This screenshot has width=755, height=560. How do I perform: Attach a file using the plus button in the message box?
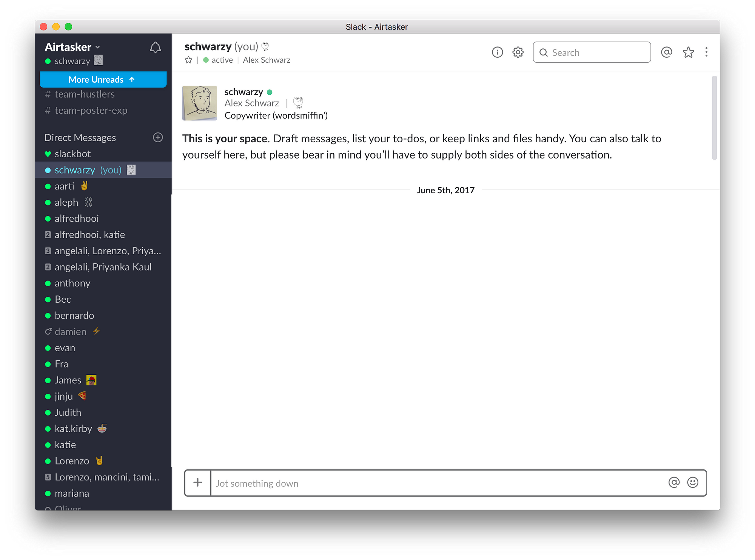coord(198,483)
